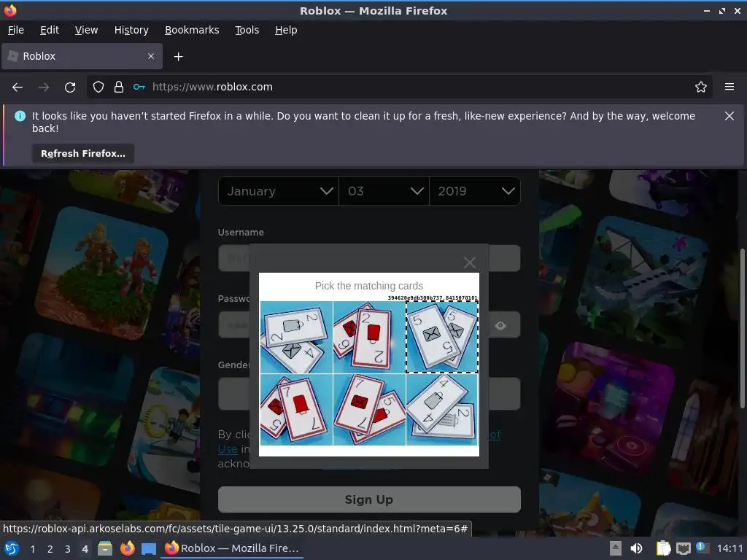The image size is (747, 560).
Task: Reload the Roblox page
Action: point(70,87)
